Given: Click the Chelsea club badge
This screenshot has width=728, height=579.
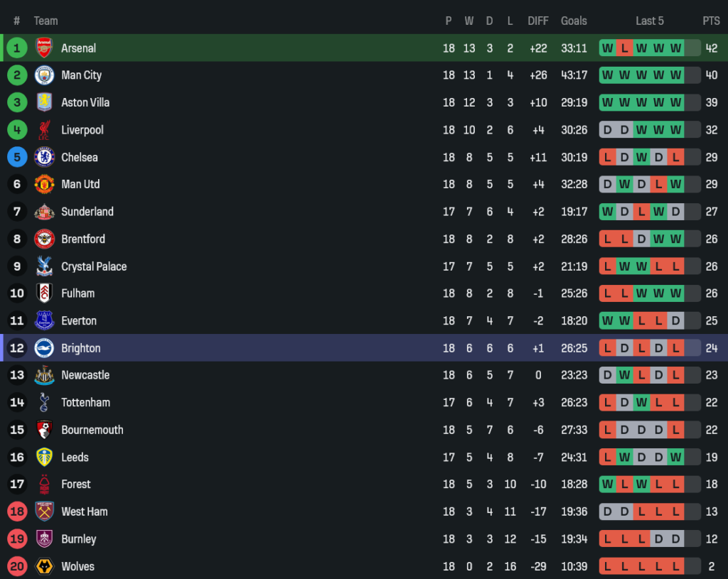Looking at the screenshot, I should coord(44,157).
